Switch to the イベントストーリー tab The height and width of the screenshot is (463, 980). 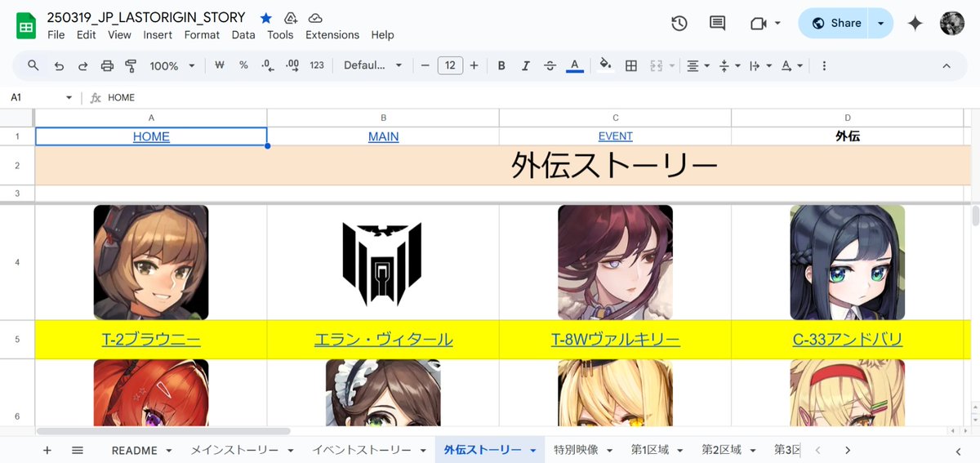(x=369, y=450)
